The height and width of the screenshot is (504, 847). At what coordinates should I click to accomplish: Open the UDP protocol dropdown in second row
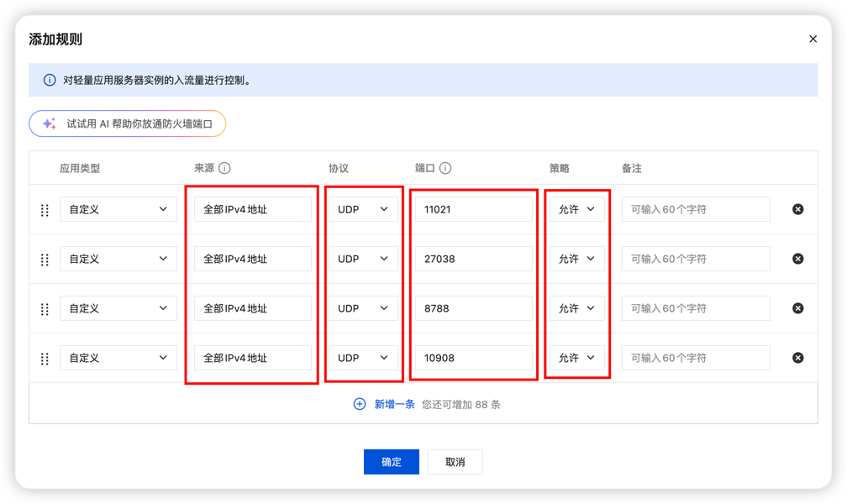point(362,259)
